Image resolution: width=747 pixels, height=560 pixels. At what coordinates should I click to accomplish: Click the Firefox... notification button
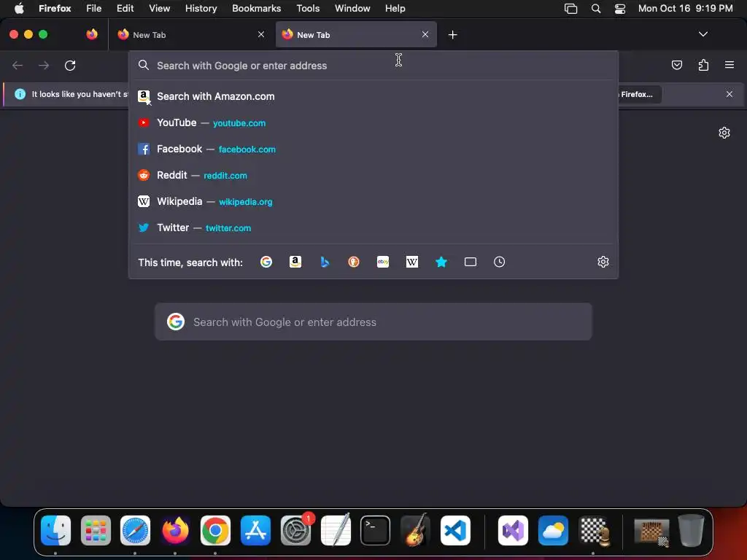click(x=640, y=94)
